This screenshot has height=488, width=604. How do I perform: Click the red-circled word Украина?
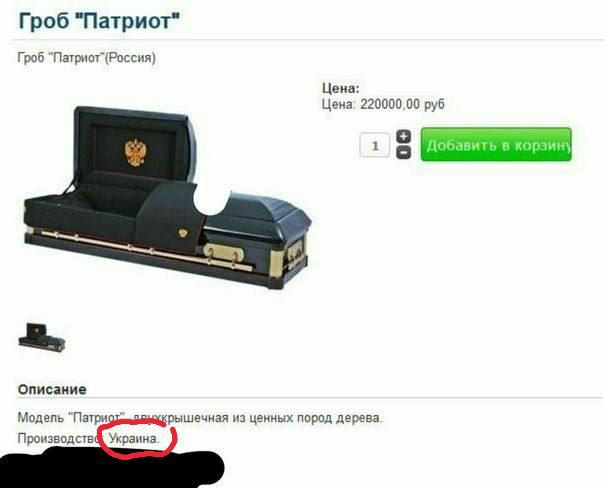134,438
